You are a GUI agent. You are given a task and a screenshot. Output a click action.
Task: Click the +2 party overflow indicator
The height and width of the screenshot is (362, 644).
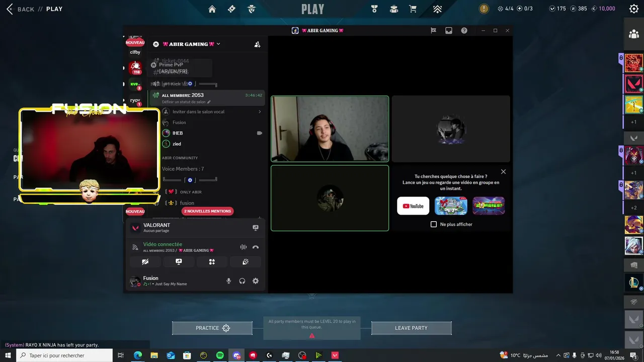click(633, 208)
